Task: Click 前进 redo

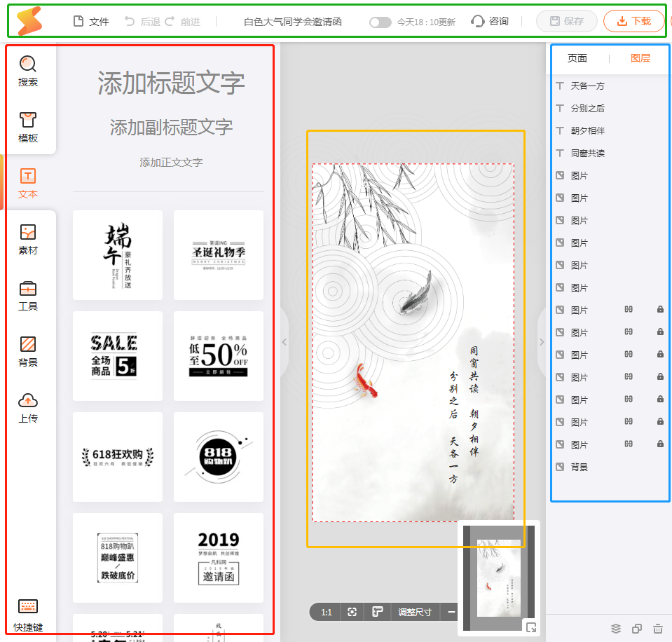Action: click(183, 22)
